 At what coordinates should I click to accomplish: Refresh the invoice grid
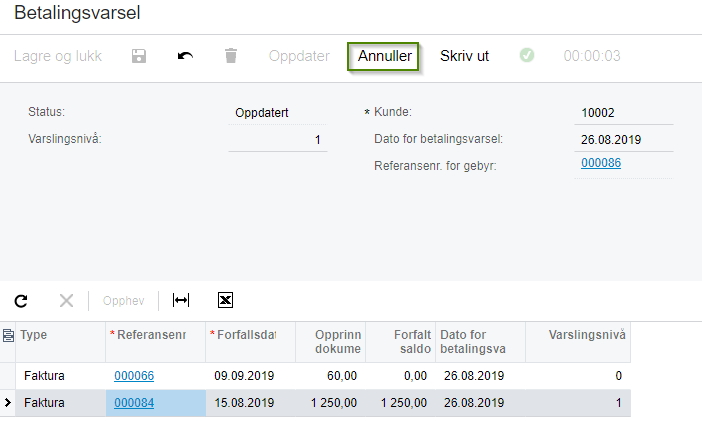pos(21,301)
